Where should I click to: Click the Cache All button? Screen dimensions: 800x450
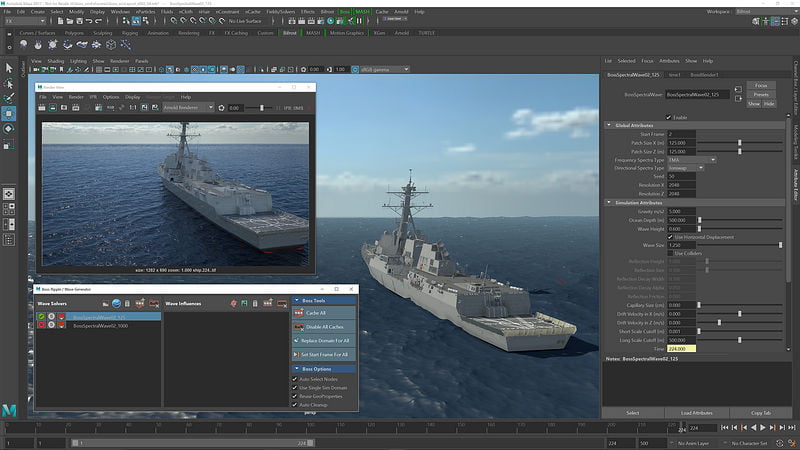[x=323, y=313]
